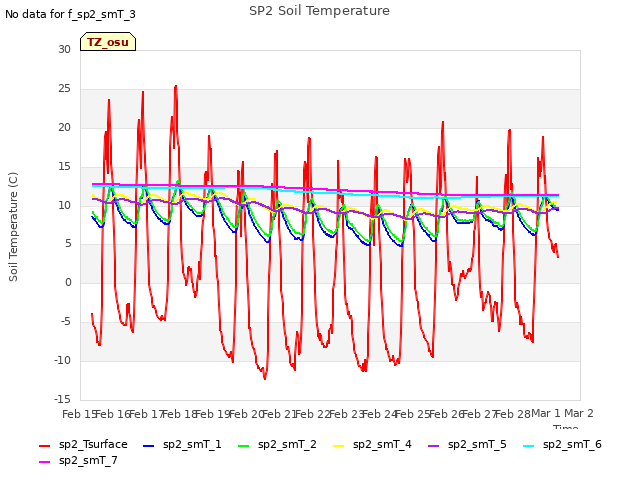Click the 0 y-axis tick label
640x480 pixels.
tap(68, 282)
